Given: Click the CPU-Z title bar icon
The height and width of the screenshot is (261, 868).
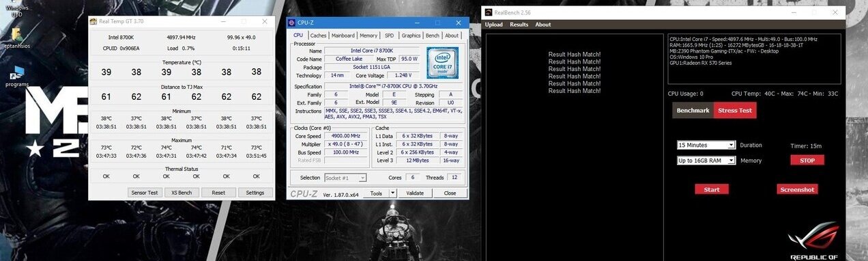Looking at the screenshot, I should 291,23.
